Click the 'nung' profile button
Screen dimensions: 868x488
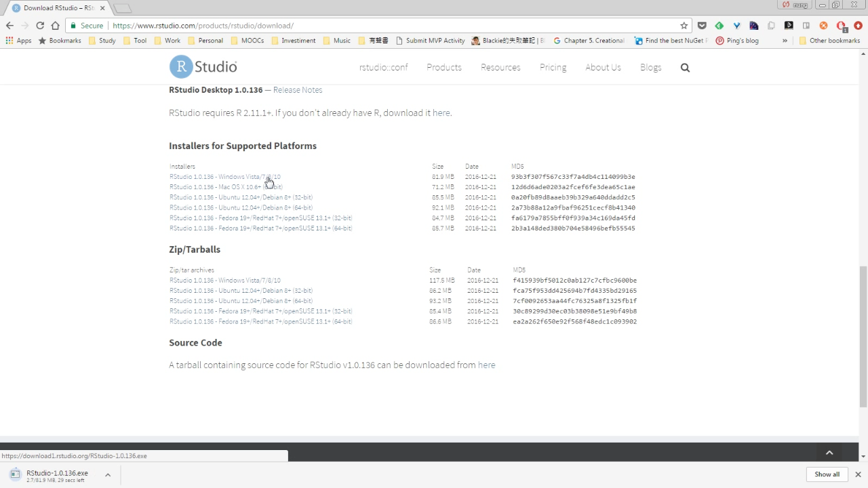pos(795,5)
